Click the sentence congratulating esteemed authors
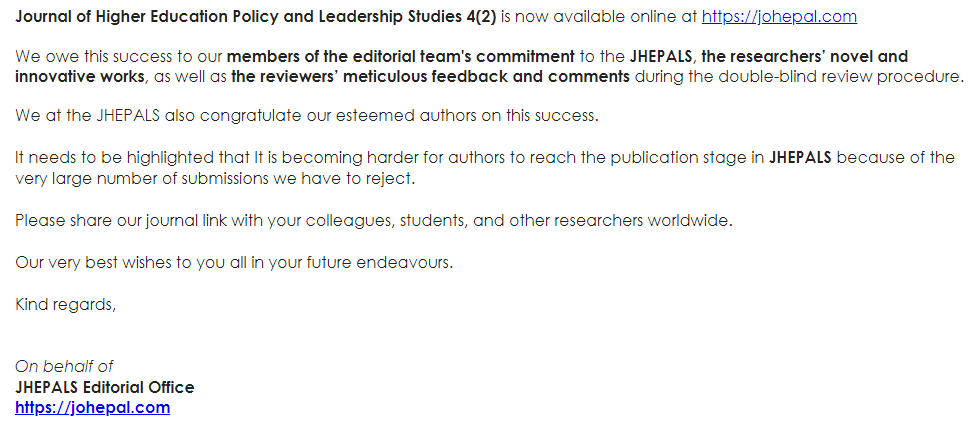 (x=307, y=117)
